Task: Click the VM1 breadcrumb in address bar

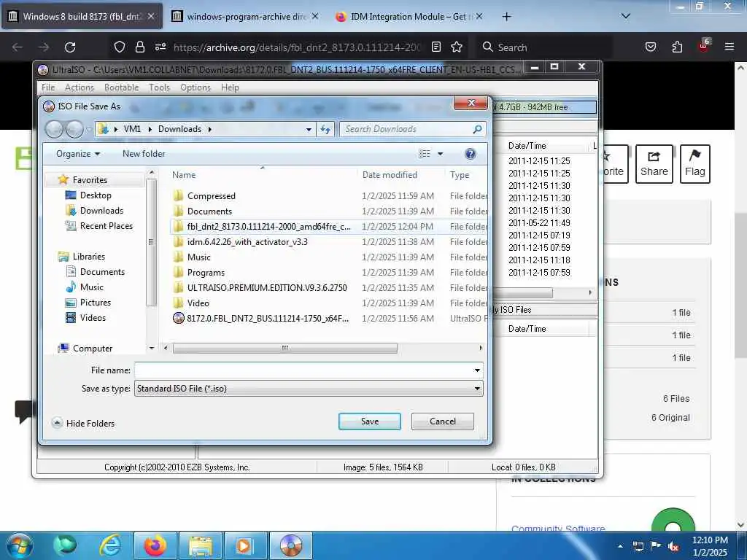Action: (133, 129)
